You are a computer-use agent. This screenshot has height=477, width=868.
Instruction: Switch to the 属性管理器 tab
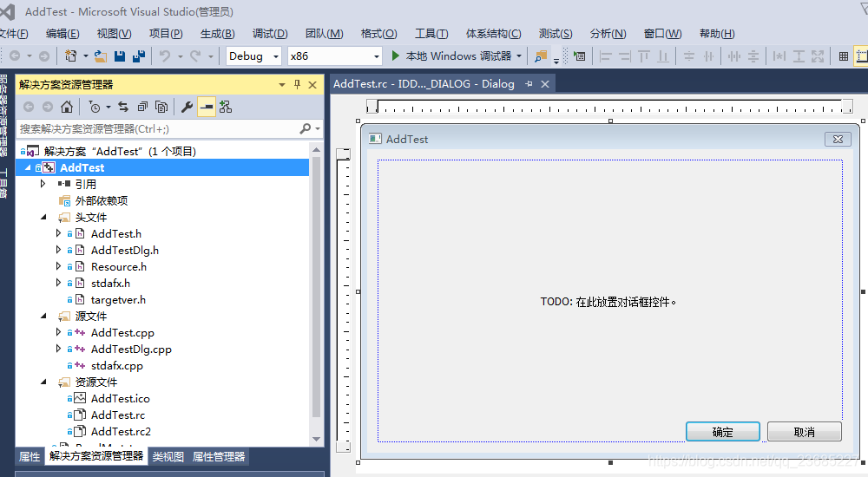[x=219, y=456]
